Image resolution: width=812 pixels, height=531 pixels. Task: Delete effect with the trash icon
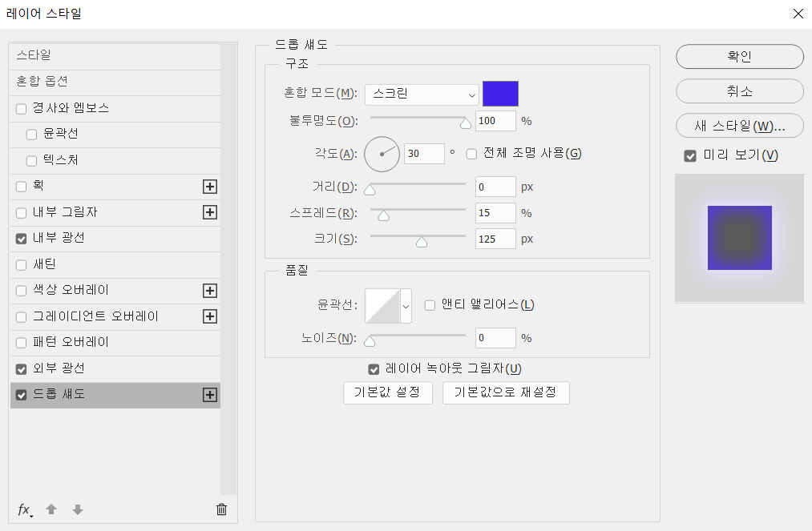point(222,509)
